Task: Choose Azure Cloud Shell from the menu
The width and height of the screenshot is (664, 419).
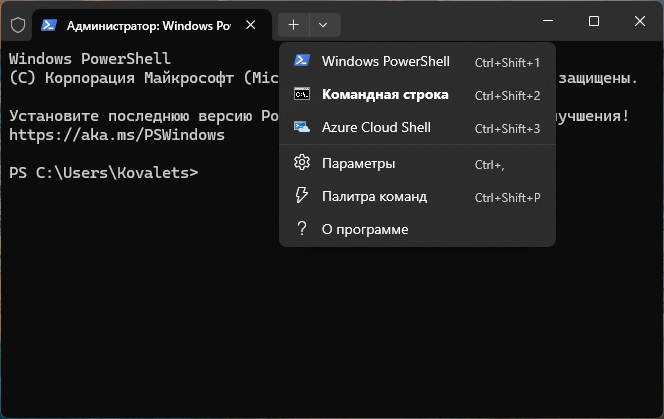Action: coord(376,128)
